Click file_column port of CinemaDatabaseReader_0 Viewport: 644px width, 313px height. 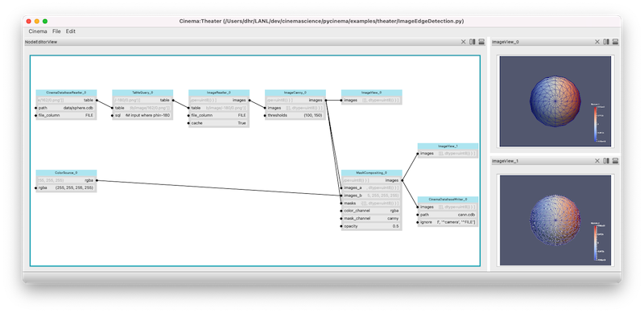click(36, 115)
